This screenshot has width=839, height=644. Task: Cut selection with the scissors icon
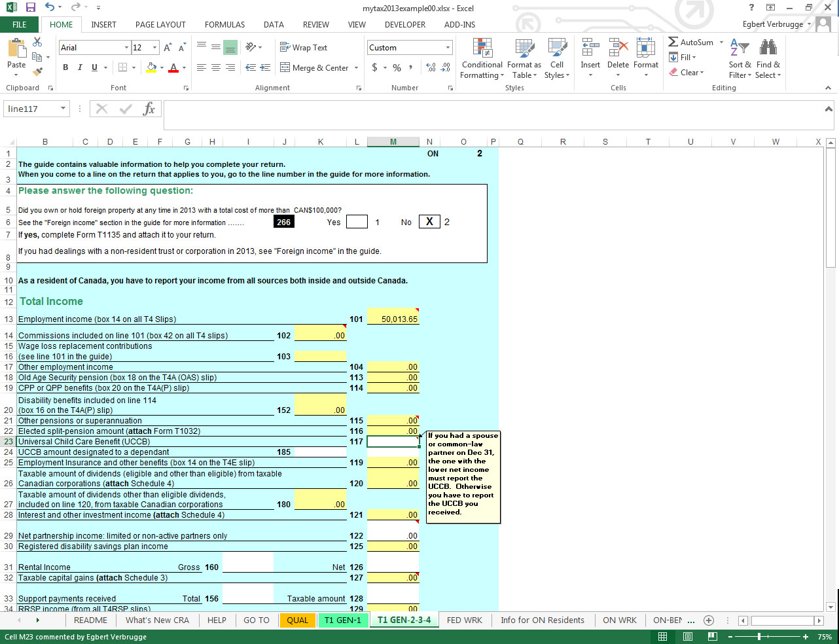point(37,42)
